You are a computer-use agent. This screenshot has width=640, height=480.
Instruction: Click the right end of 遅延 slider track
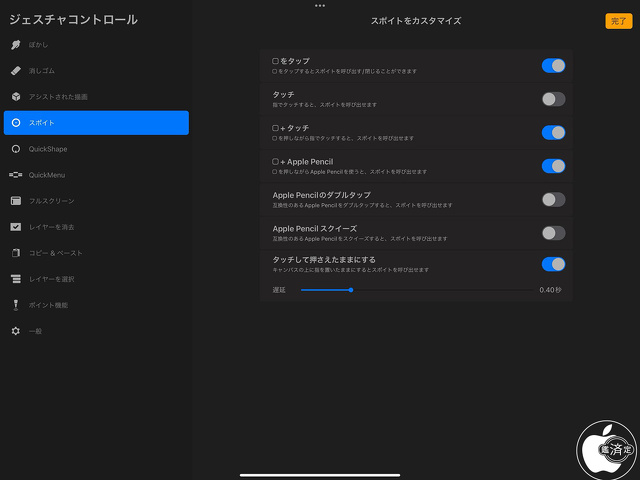coord(532,290)
